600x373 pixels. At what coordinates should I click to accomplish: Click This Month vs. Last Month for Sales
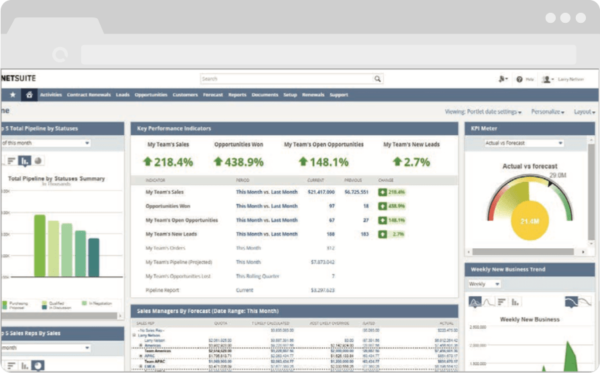pyautogui.click(x=267, y=192)
